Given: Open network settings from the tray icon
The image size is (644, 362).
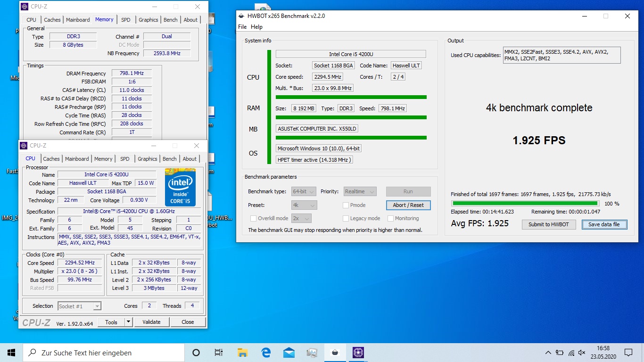Looking at the screenshot, I should [571, 353].
